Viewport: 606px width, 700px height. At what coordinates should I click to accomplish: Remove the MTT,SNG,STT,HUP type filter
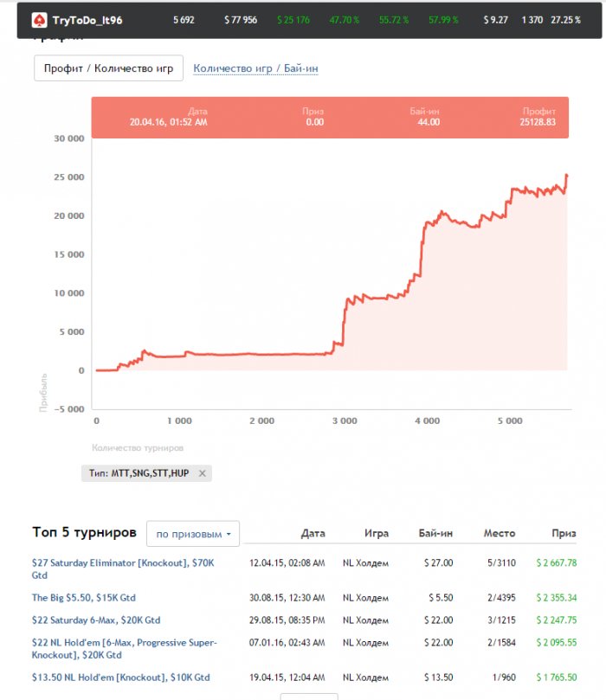(x=203, y=473)
